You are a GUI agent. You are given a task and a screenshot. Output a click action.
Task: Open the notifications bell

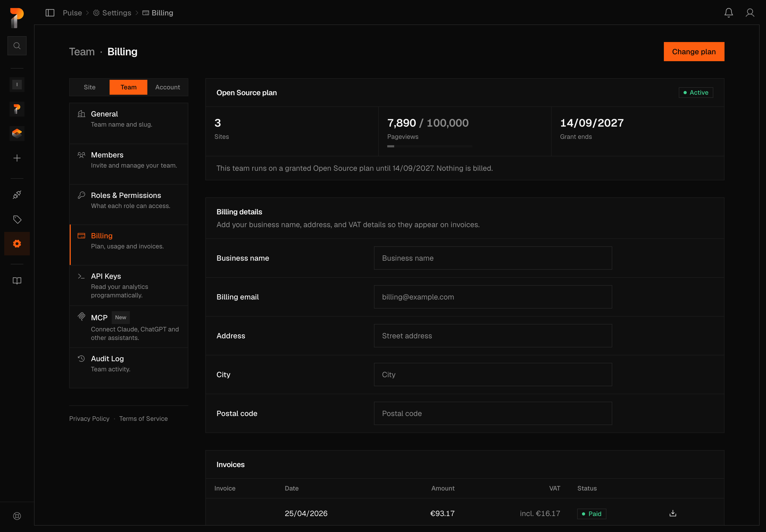[x=729, y=13]
